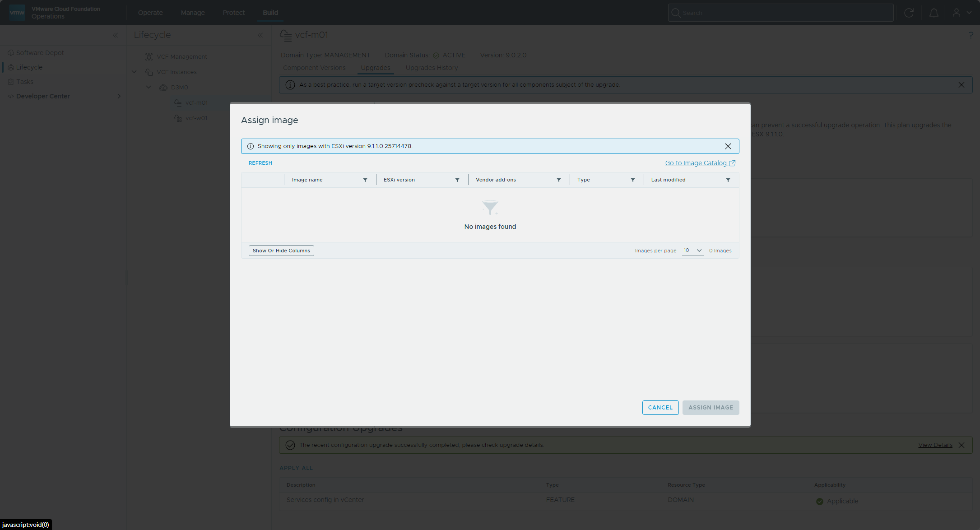The height and width of the screenshot is (530, 980).
Task: Collapse the Lifecycle panel
Action: 260,35
